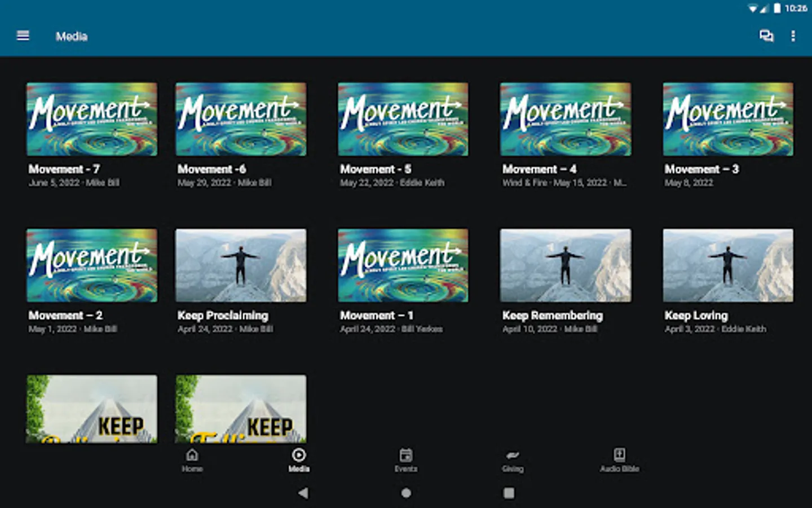This screenshot has width=812, height=508.
Task: Click the 'April 24, 2022 · Bill Yerkes' subtitle
Action: point(391,329)
